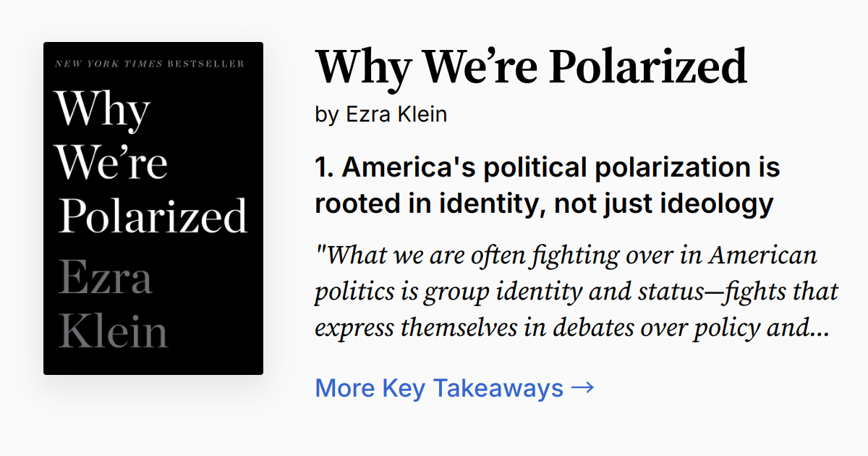Open takeaway 1 about political polarization
Image resolution: width=868 pixels, height=456 pixels.
[547, 185]
